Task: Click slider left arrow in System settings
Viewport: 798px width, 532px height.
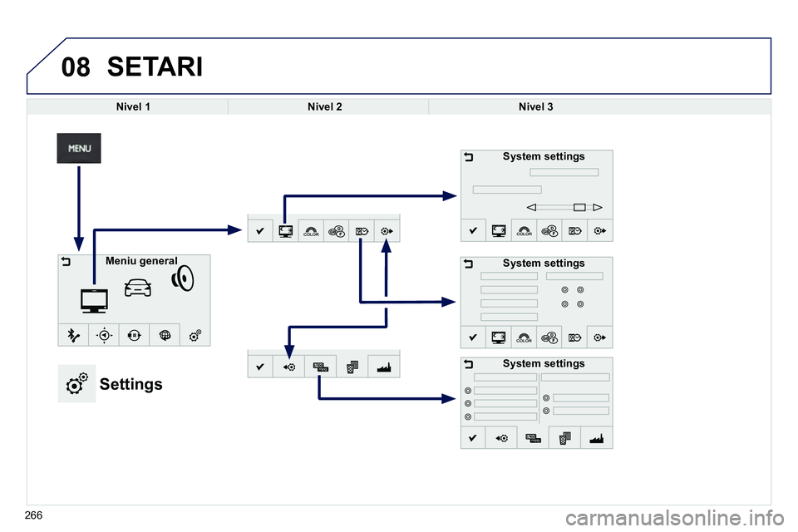Action: 531,207
